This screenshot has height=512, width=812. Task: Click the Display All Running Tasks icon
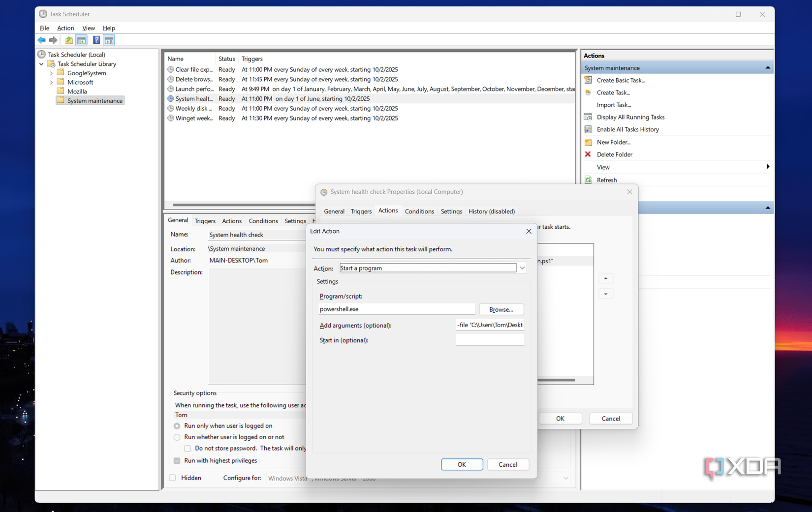[x=588, y=117]
